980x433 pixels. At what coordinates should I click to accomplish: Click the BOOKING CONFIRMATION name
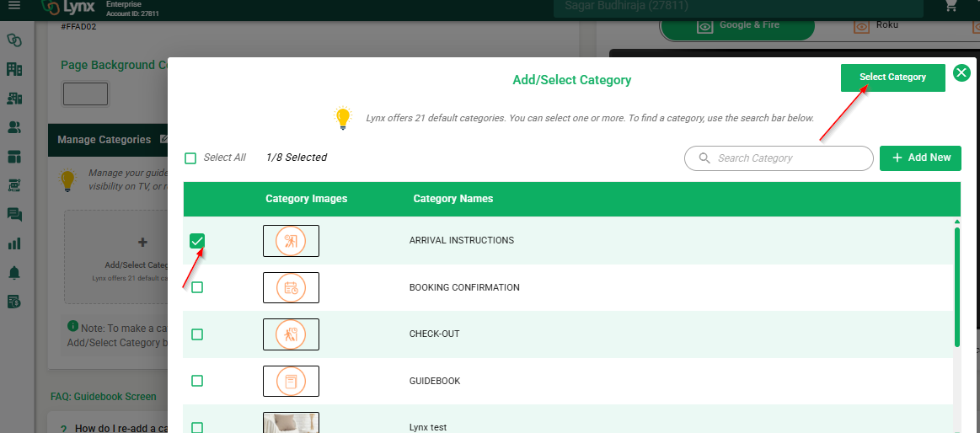point(464,287)
